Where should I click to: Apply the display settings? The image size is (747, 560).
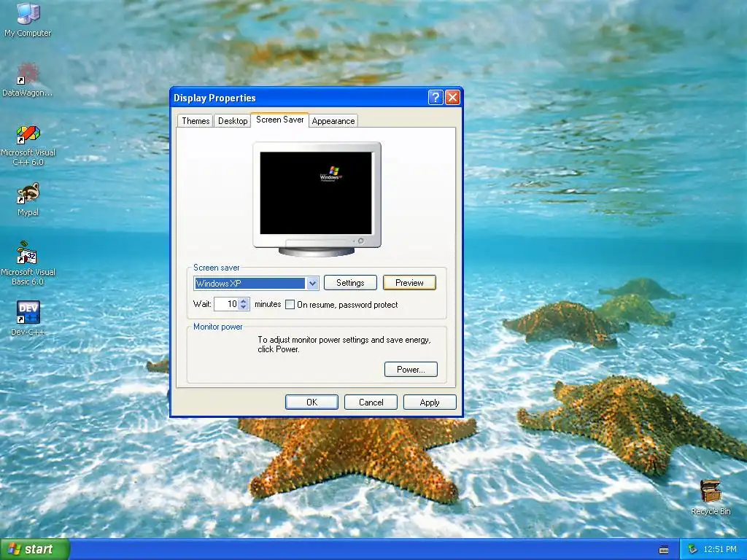coord(430,402)
